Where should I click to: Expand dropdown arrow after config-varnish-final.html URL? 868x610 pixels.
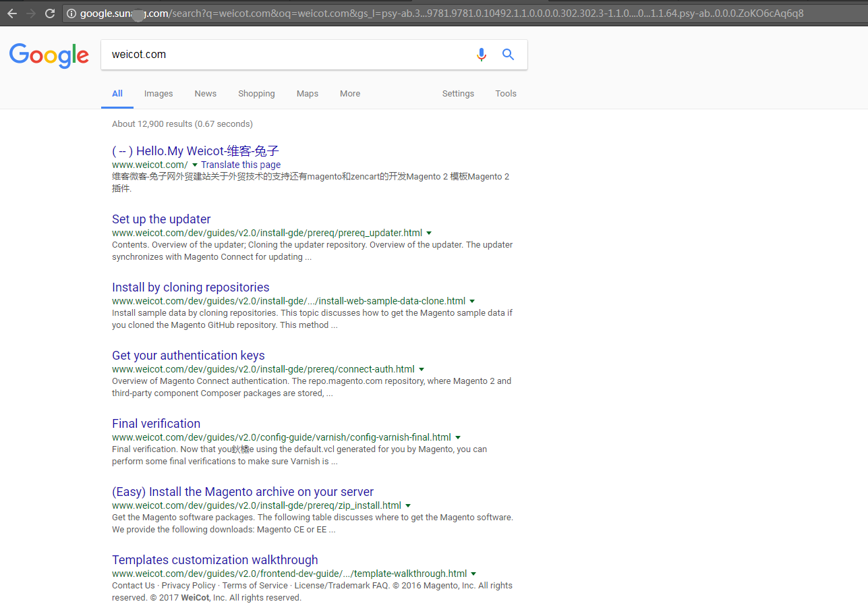pyautogui.click(x=458, y=437)
